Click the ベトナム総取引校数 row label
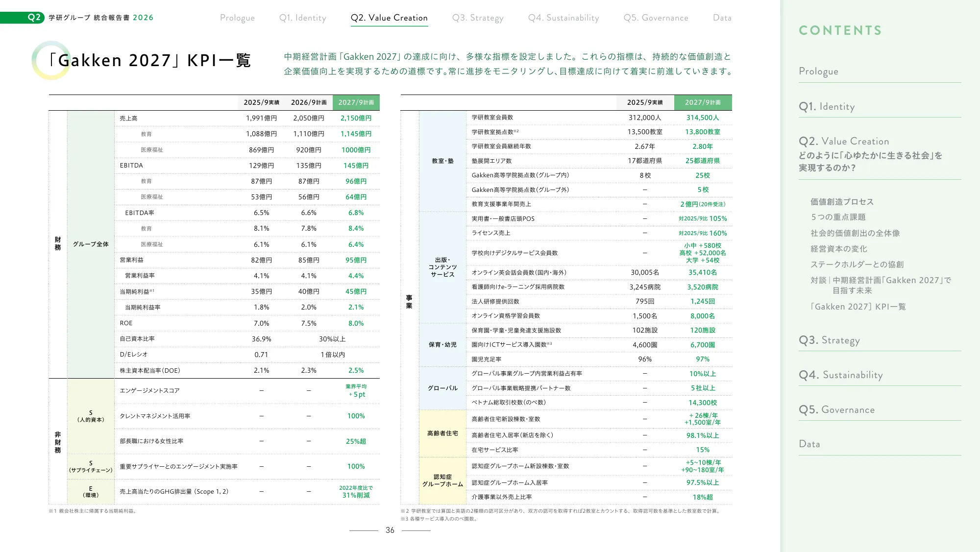 tap(508, 403)
